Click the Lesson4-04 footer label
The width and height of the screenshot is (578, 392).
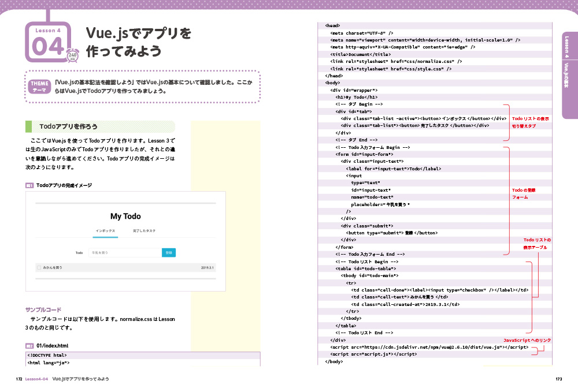[x=36, y=379]
